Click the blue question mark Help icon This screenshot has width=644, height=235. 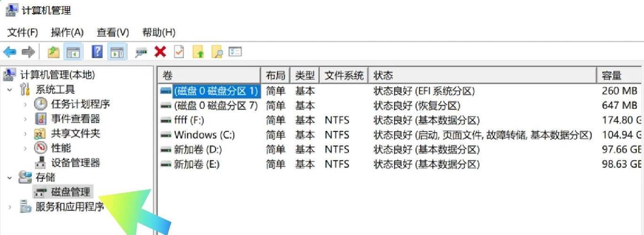pyautogui.click(x=97, y=52)
